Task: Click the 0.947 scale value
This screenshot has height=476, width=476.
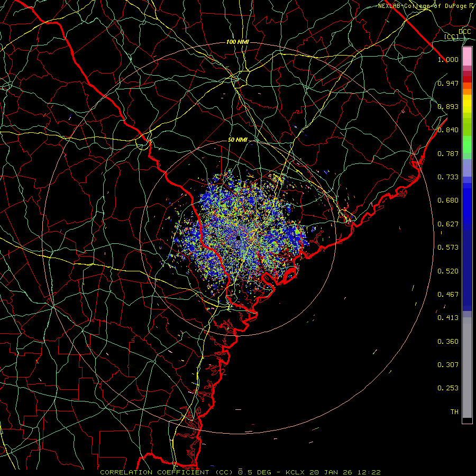Action: (x=448, y=83)
